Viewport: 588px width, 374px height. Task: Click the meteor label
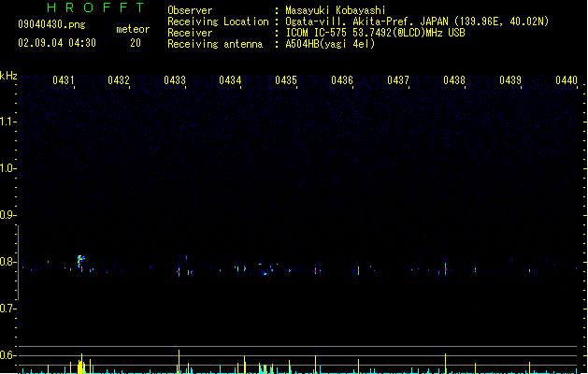(x=133, y=29)
